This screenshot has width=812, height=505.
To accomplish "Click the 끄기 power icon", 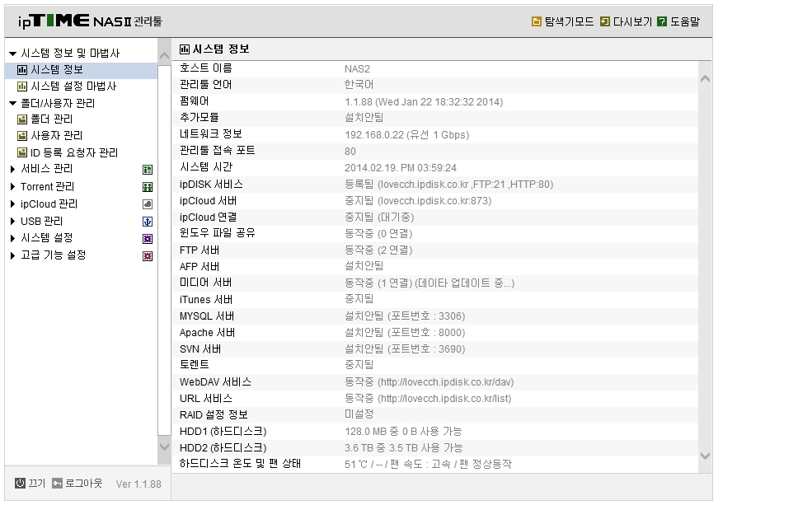I will (x=20, y=483).
